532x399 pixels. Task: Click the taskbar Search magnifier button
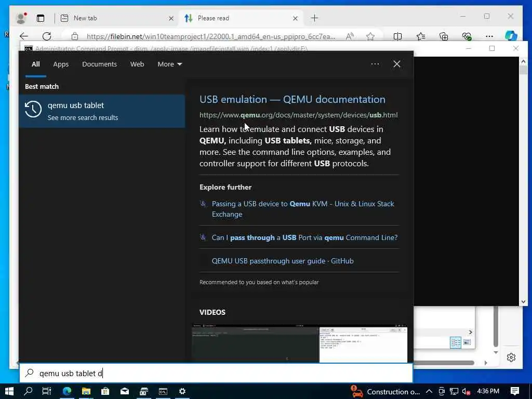[x=28, y=391]
